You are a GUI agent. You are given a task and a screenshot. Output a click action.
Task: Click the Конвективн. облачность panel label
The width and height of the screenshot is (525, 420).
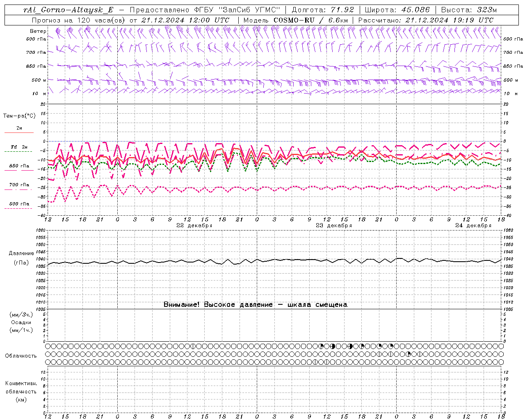21,391
